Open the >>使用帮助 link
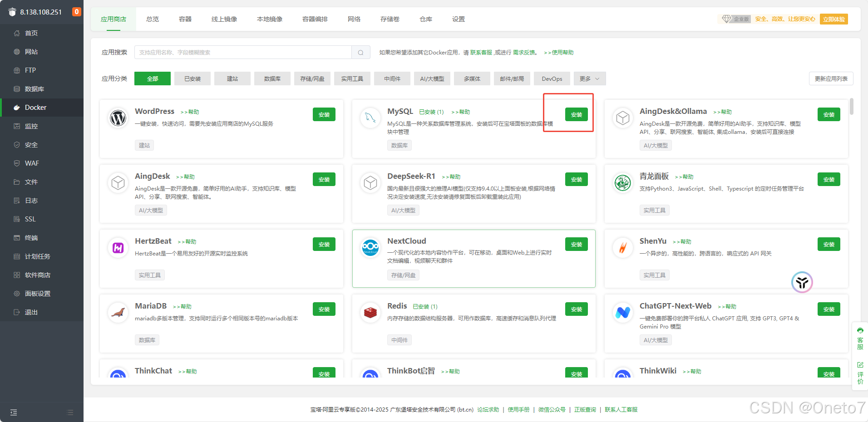Viewport: 868px width, 422px height. [559, 53]
